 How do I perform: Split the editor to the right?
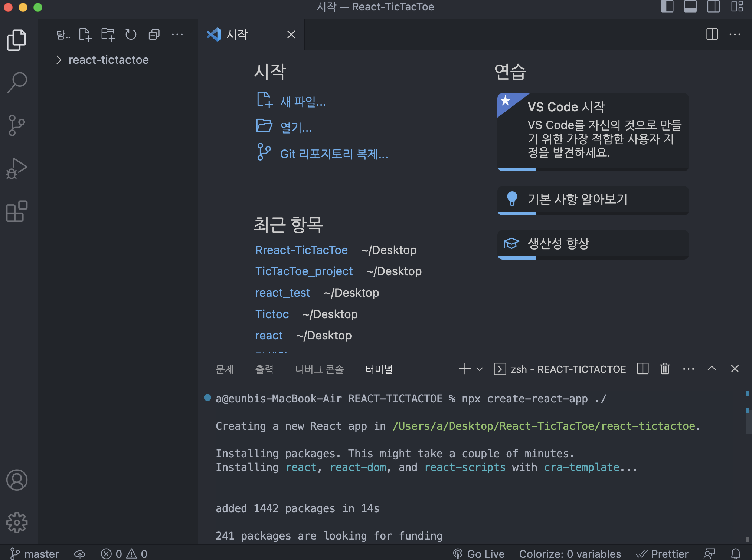[x=712, y=34]
